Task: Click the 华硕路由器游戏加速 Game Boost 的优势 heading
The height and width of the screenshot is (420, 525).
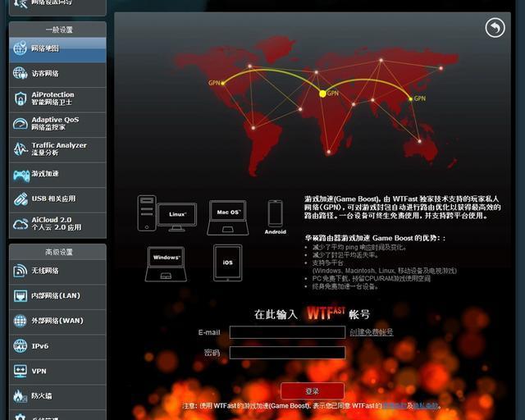Action: tap(375, 238)
